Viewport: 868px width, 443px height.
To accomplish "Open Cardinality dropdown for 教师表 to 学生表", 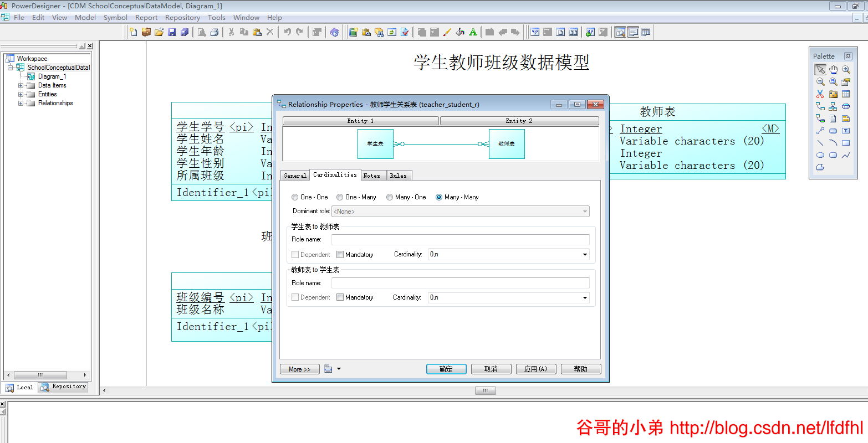I will coord(585,298).
